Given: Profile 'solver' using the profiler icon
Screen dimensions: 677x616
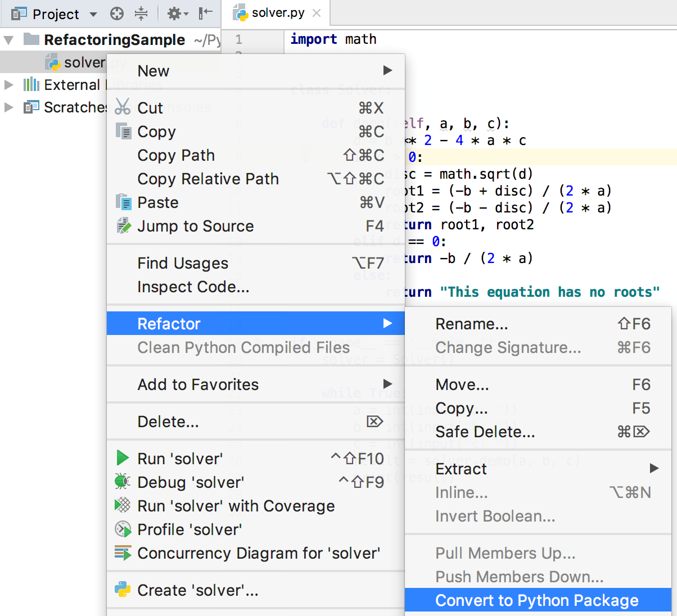Looking at the screenshot, I should tap(121, 529).
